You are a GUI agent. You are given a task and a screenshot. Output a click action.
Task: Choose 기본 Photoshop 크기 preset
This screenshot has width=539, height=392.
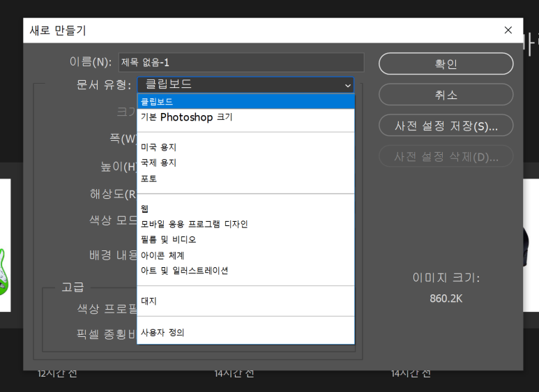tap(245, 117)
